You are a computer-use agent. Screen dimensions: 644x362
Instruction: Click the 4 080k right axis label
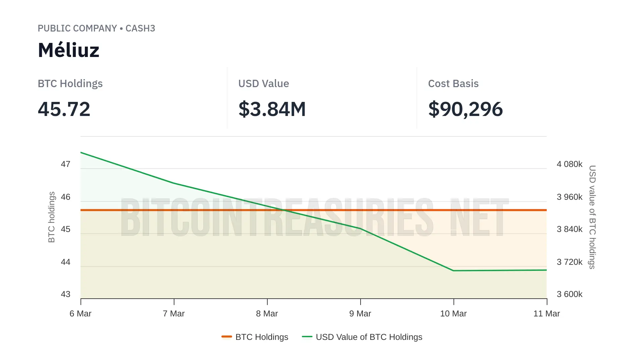tap(570, 164)
